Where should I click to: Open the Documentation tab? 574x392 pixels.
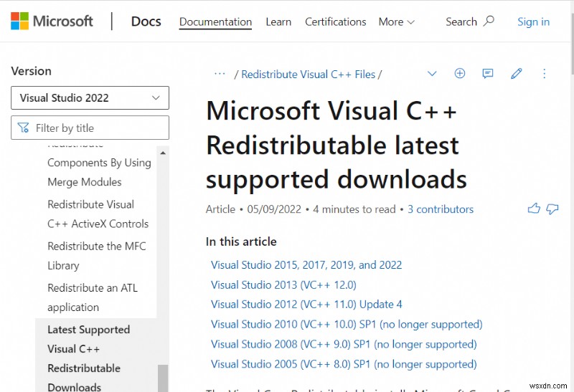[x=216, y=22]
